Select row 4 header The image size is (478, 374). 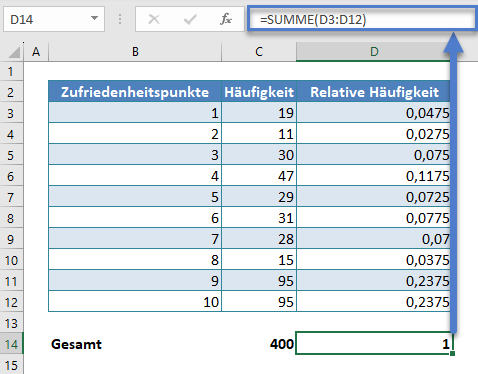11,134
